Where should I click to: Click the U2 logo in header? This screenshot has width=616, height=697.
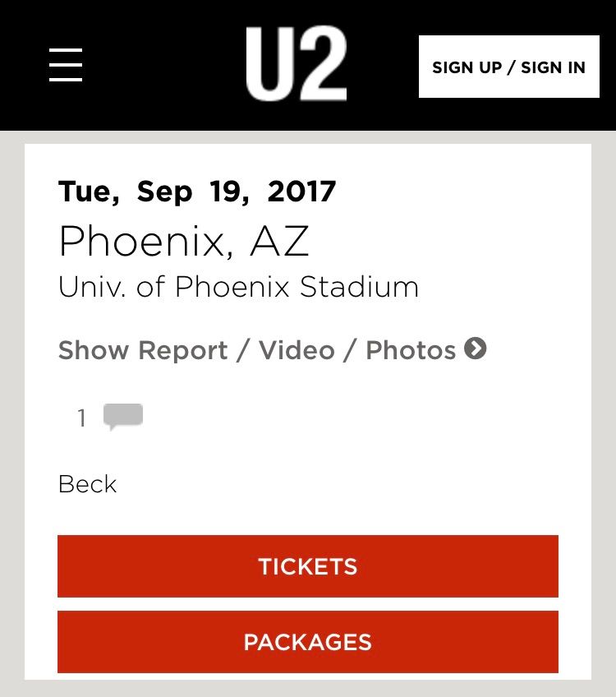pos(297,64)
